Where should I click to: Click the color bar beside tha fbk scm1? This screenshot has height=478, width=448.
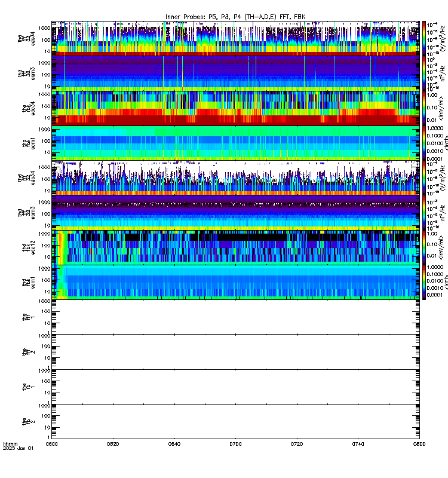pos(424,143)
